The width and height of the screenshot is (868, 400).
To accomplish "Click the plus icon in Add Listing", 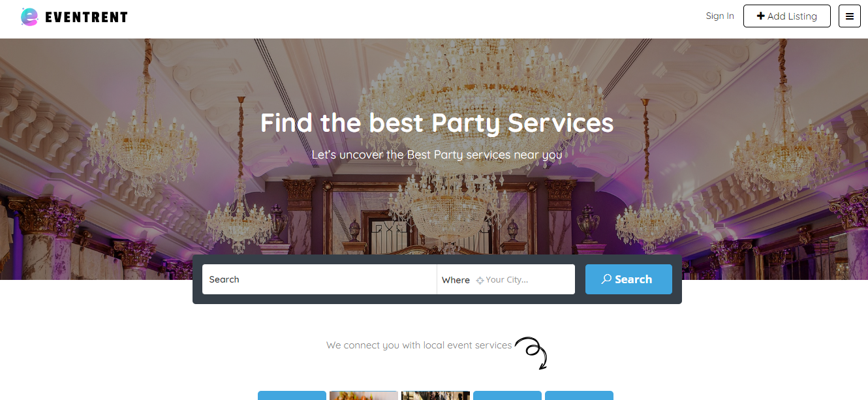I will coord(760,16).
